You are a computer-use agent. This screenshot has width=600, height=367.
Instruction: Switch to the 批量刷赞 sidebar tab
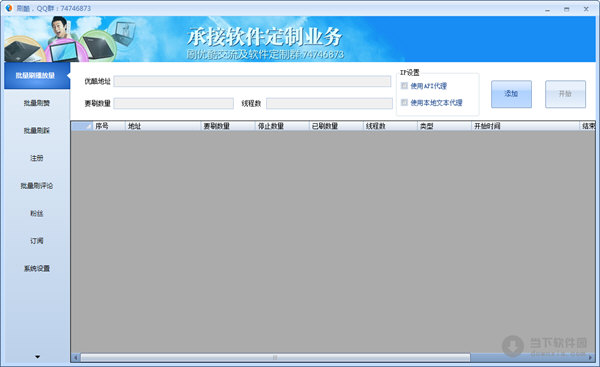[37, 103]
